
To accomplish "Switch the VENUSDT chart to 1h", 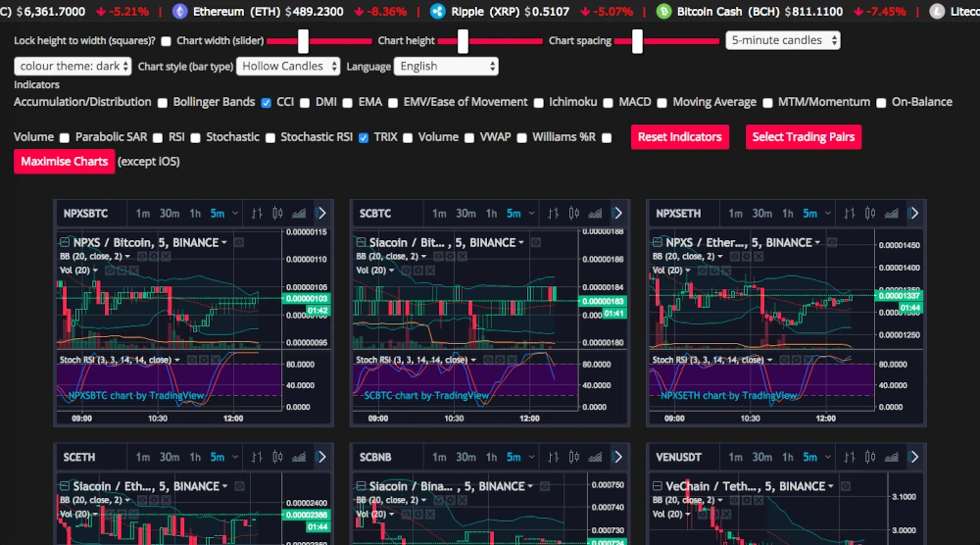I will coord(788,458).
